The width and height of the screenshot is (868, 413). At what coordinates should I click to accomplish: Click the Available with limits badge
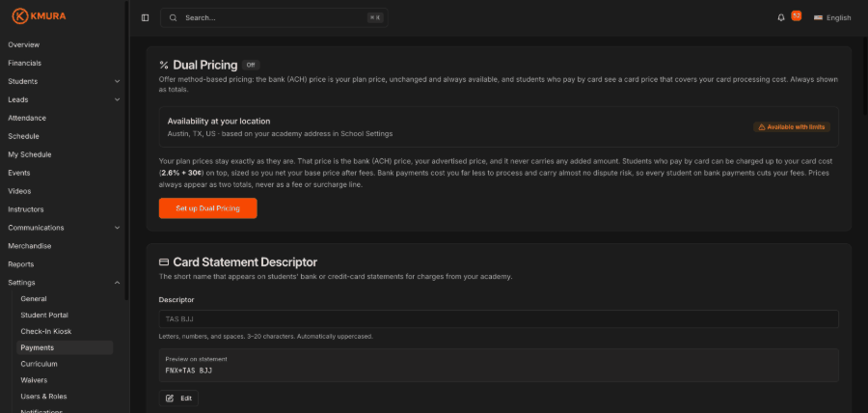coord(792,126)
